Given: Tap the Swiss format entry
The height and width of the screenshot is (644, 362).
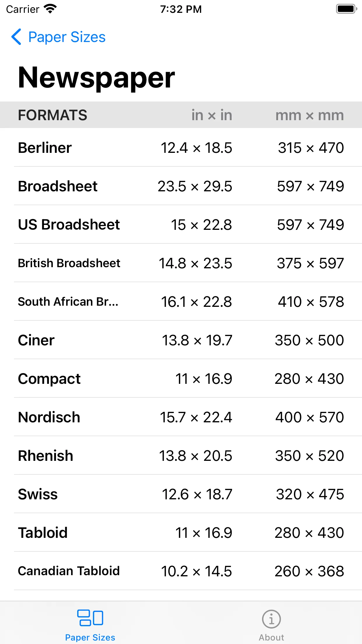Looking at the screenshot, I should (181, 494).
